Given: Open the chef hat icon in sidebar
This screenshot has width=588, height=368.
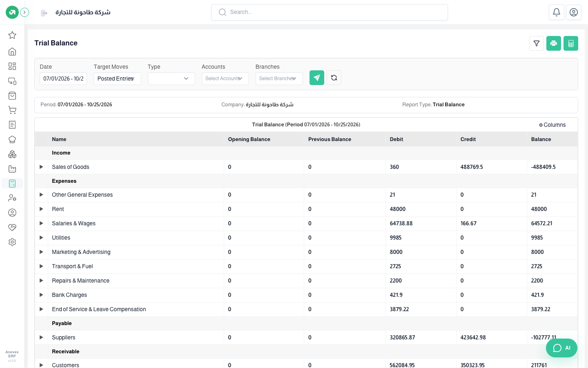Looking at the screenshot, I should coord(12,139).
